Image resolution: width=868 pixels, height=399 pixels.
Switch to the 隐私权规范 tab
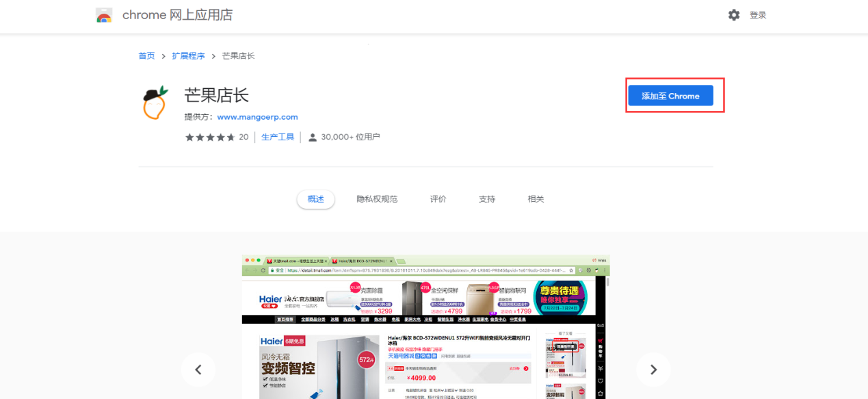click(377, 199)
